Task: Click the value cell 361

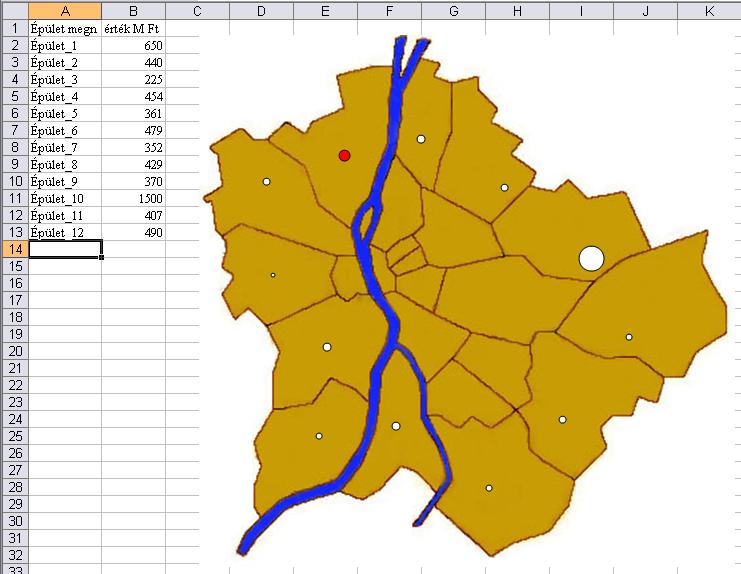Action: pyautogui.click(x=133, y=113)
